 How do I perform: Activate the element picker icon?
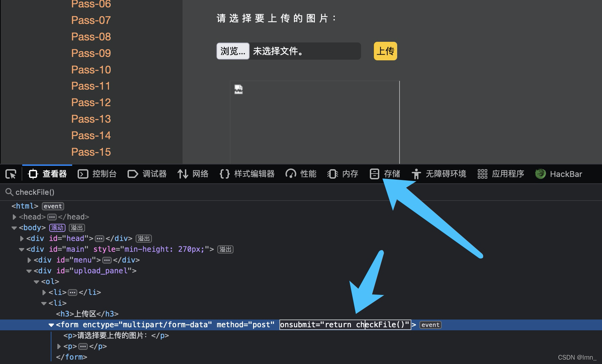(x=11, y=174)
